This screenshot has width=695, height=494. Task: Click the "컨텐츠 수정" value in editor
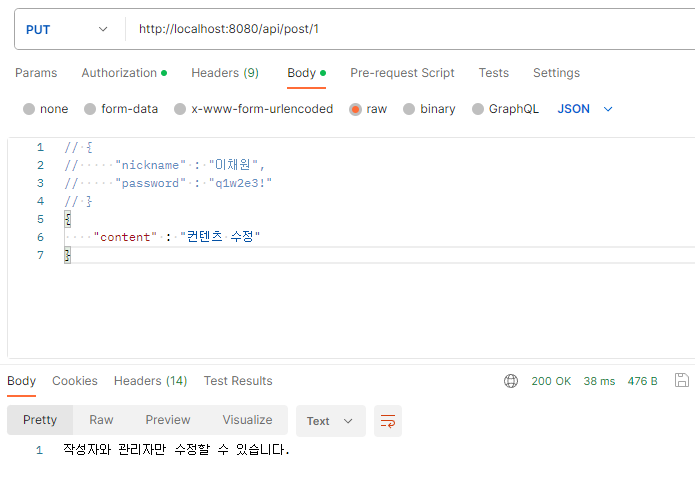220,237
